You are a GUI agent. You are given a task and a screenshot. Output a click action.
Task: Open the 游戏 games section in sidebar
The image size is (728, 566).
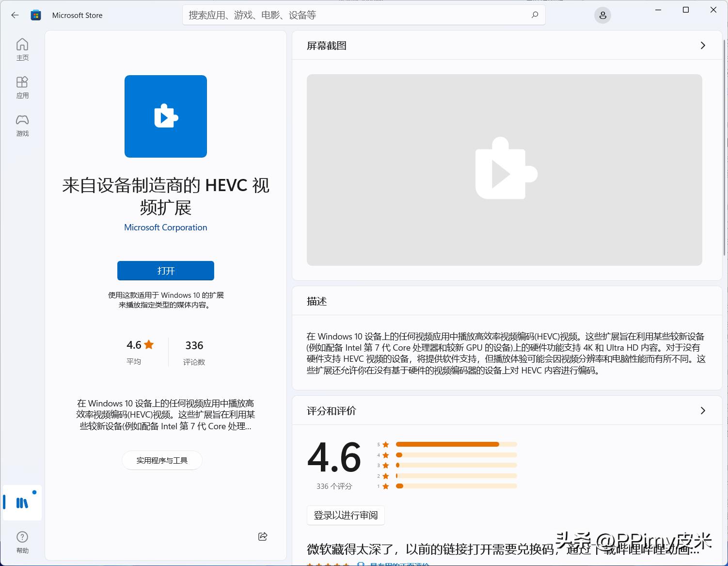[x=22, y=125]
